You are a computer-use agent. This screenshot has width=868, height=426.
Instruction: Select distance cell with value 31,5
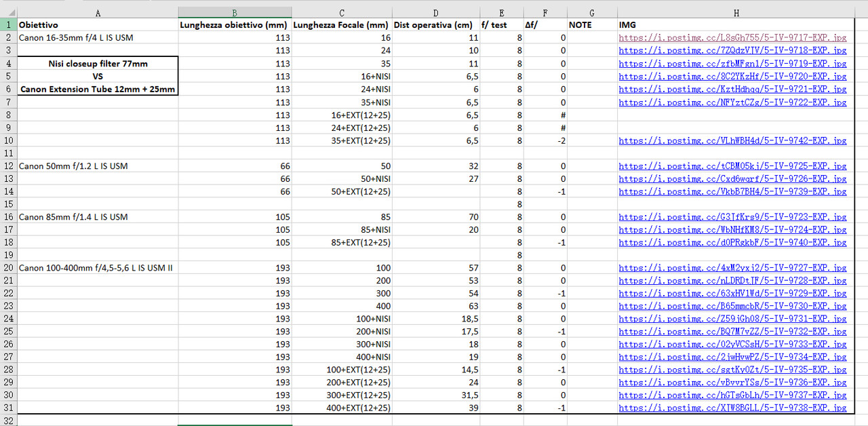tap(436, 395)
